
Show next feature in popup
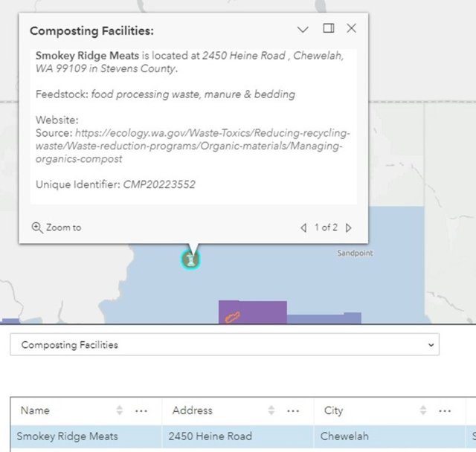[349, 228]
